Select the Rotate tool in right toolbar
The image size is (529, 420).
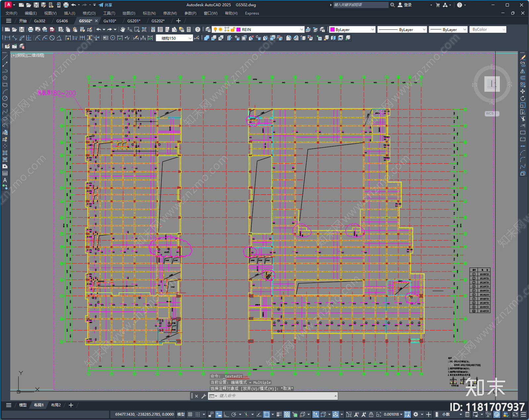(x=523, y=98)
